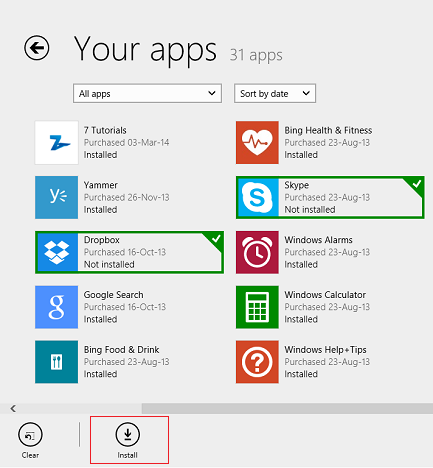Image resolution: width=433 pixels, height=468 pixels.
Task: Click the 7 Tutorials app icon
Action: tap(57, 143)
